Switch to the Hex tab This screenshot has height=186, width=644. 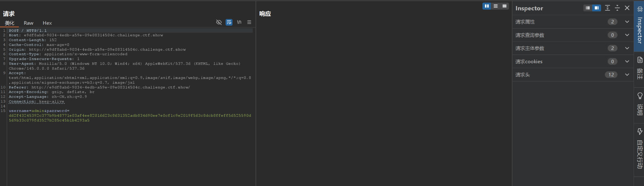click(47, 23)
